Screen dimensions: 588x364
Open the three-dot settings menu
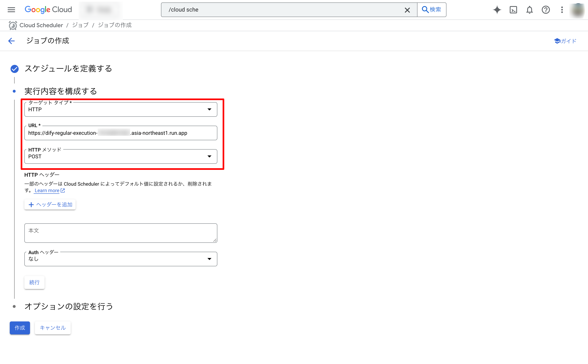pos(562,10)
